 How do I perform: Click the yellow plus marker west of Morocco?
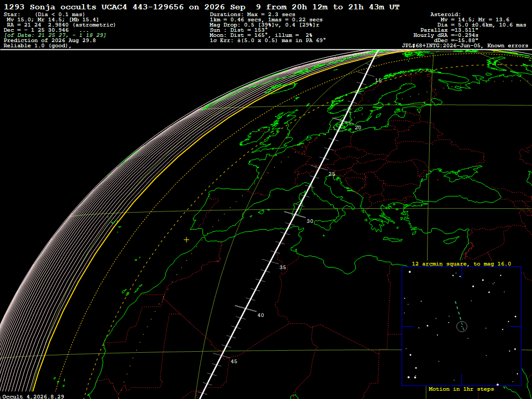[187, 240]
